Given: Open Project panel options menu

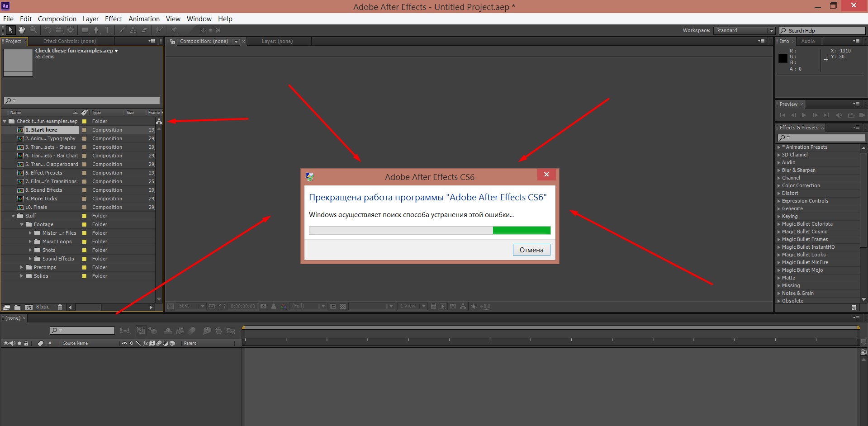Looking at the screenshot, I should point(152,41).
